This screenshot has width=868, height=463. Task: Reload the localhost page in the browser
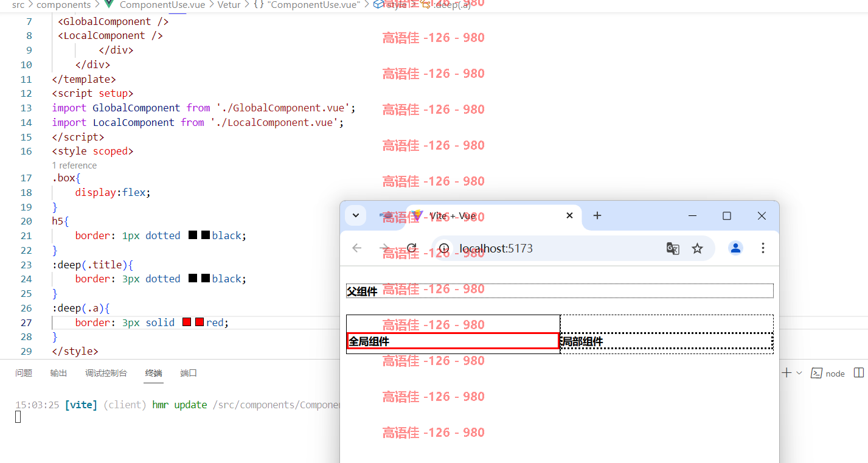click(x=412, y=248)
